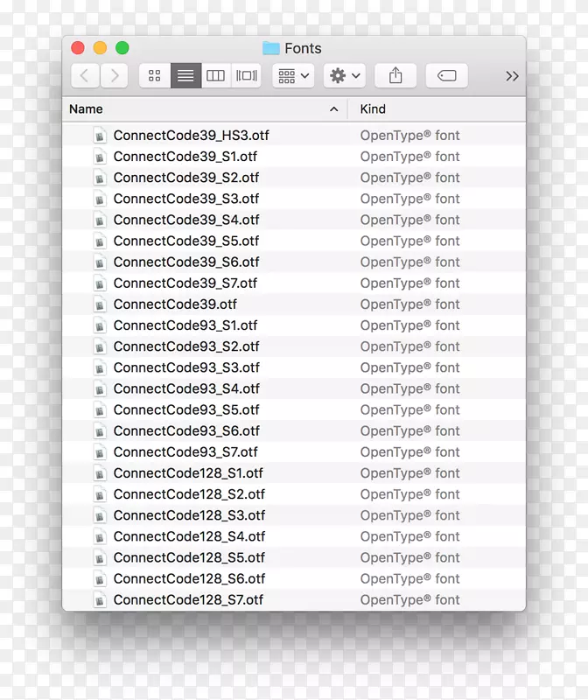Switch to column view
The height and width of the screenshot is (700, 588).
click(215, 75)
